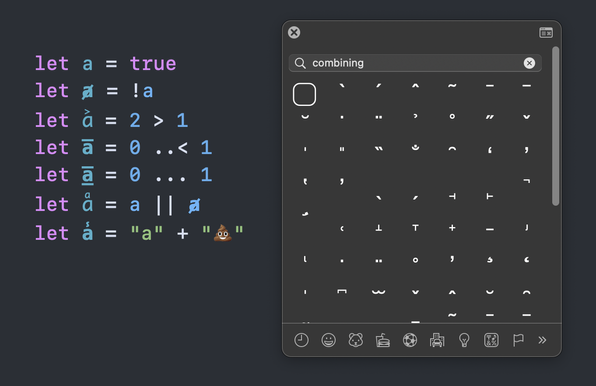Insert the combining right tack character
Viewport: 596px width, 386px height.
click(x=490, y=196)
